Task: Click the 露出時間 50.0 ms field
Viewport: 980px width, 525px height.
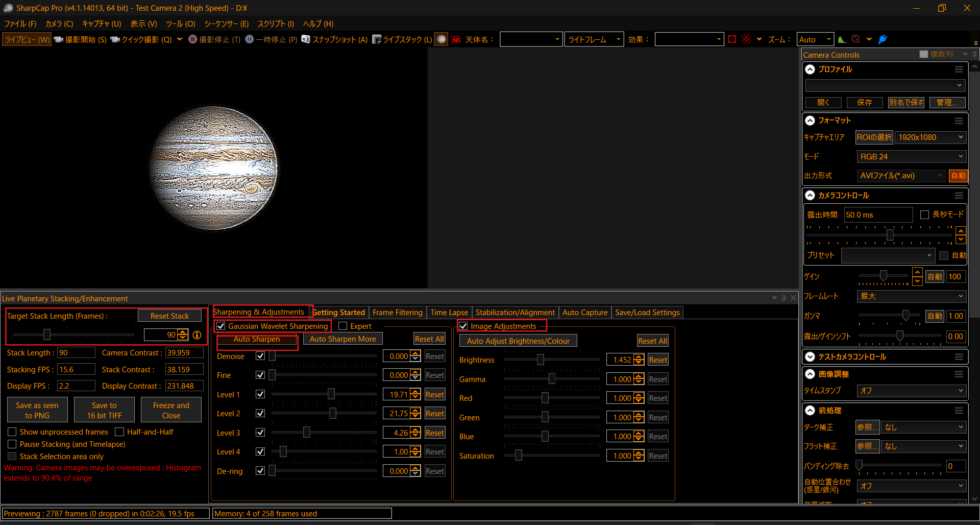Action: pos(877,215)
